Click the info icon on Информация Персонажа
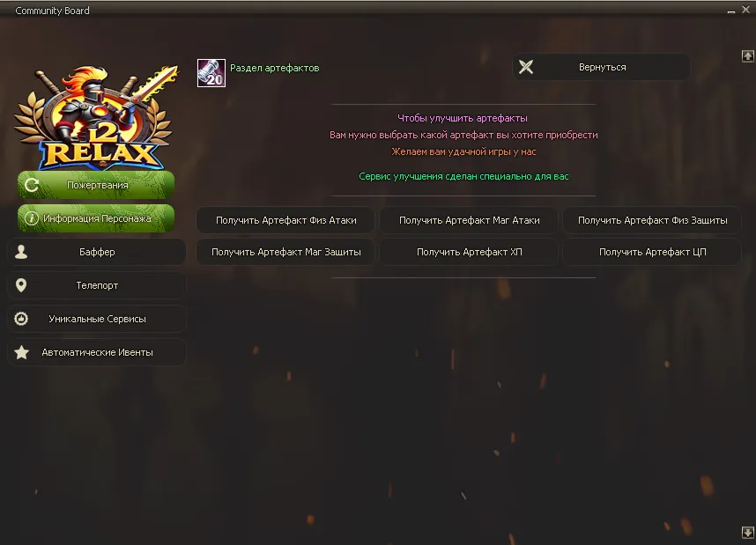The width and height of the screenshot is (756, 545). [32, 218]
